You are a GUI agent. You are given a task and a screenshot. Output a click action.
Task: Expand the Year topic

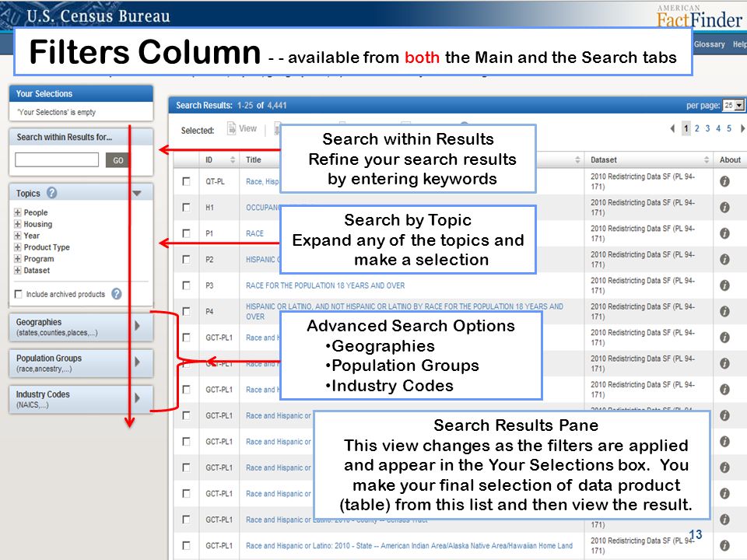[x=18, y=235]
